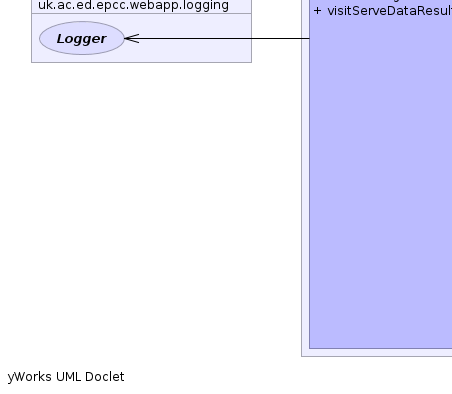
Task: Click the arrowhead pointing at Logger
Action: pyautogui.click(x=132, y=38)
